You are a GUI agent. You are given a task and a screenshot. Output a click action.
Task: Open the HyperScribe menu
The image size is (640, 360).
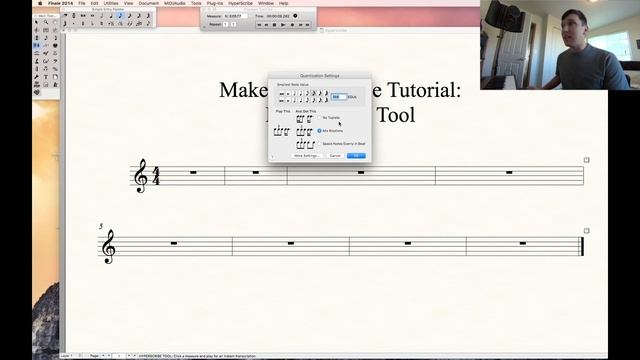point(240,3)
